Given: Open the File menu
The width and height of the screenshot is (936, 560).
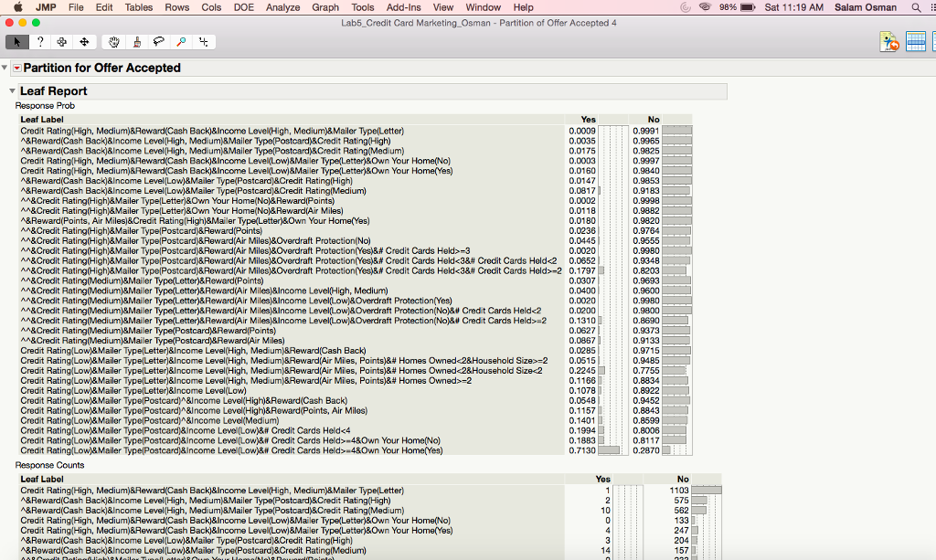Looking at the screenshot, I should point(76,7).
